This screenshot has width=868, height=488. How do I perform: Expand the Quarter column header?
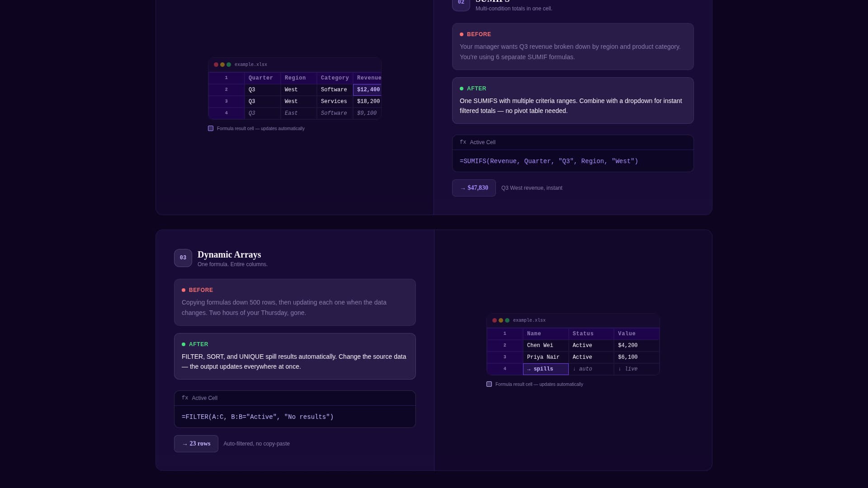click(x=261, y=78)
